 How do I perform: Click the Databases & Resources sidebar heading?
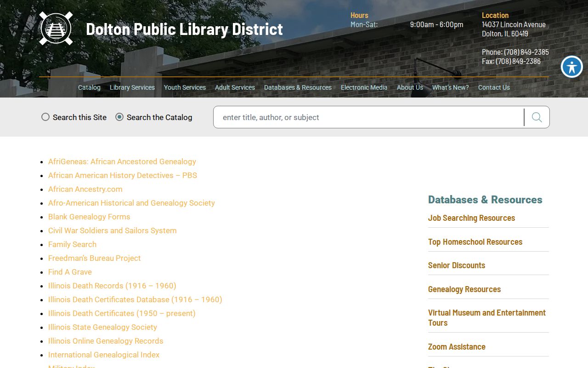point(485,200)
